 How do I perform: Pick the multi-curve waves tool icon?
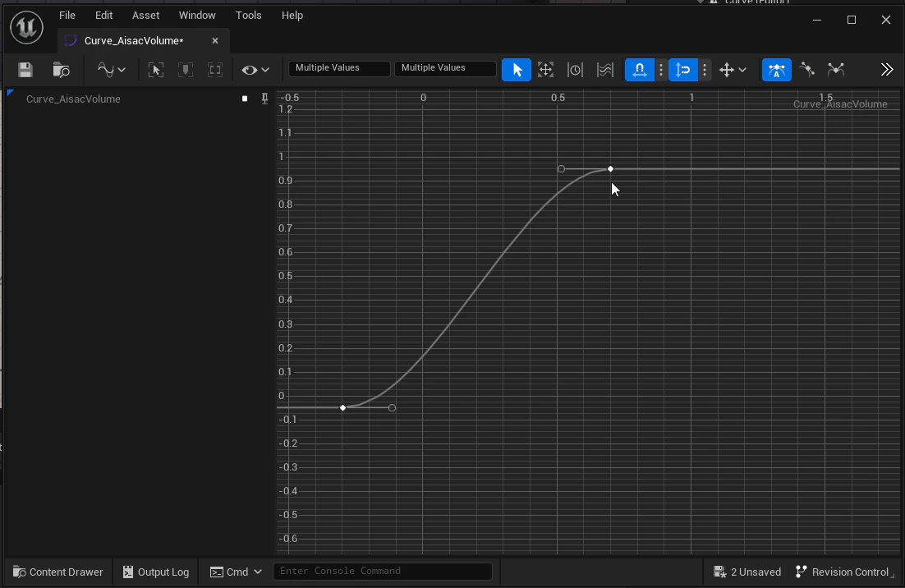click(605, 70)
